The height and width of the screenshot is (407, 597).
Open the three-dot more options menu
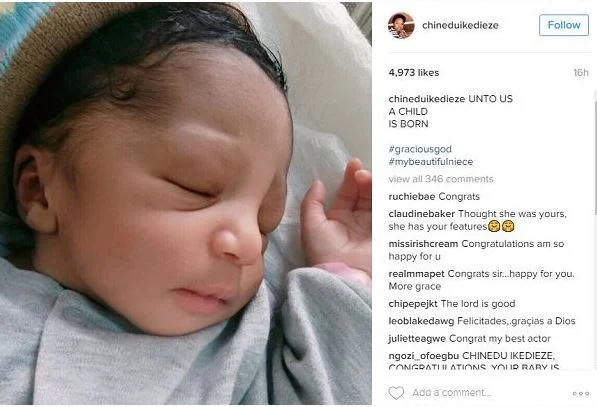581,393
